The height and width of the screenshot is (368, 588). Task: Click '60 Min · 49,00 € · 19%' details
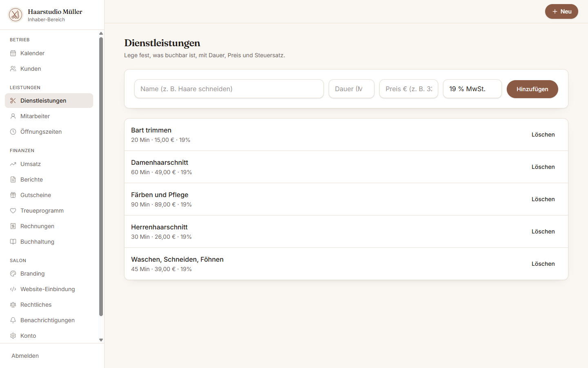[161, 172]
